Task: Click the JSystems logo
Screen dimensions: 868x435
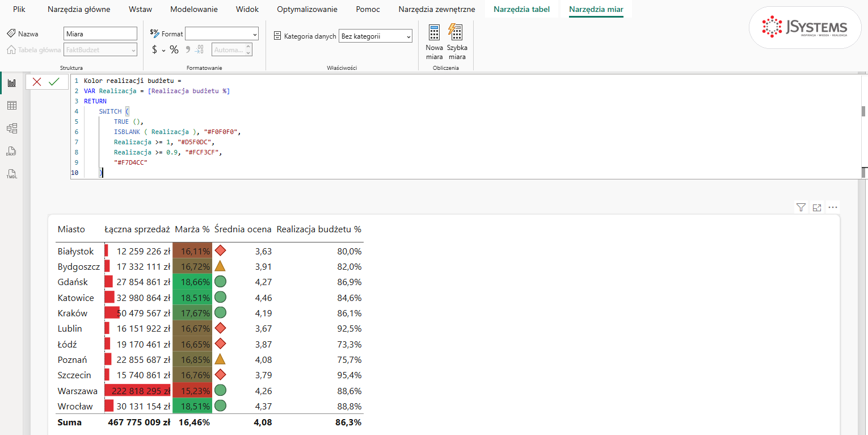Action: pos(805,27)
